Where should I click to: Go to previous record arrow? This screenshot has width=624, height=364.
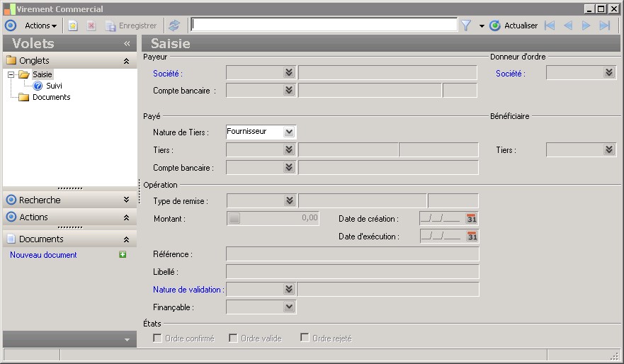tap(568, 26)
